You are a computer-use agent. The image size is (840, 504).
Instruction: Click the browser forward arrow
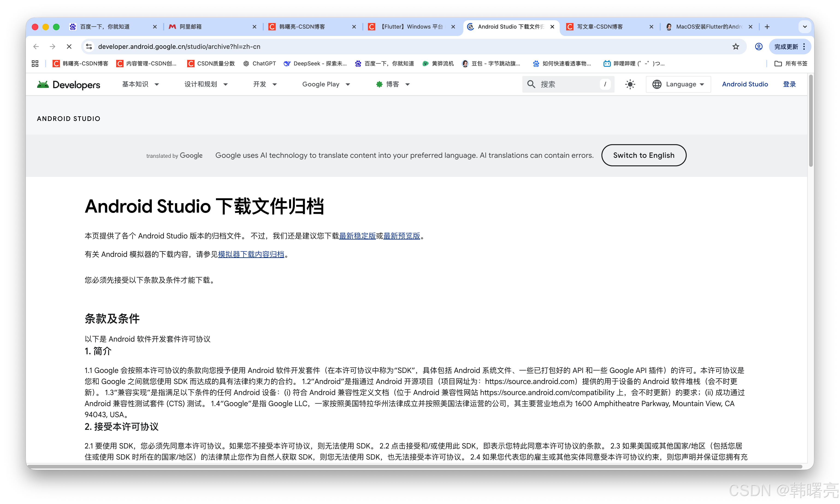(52, 47)
